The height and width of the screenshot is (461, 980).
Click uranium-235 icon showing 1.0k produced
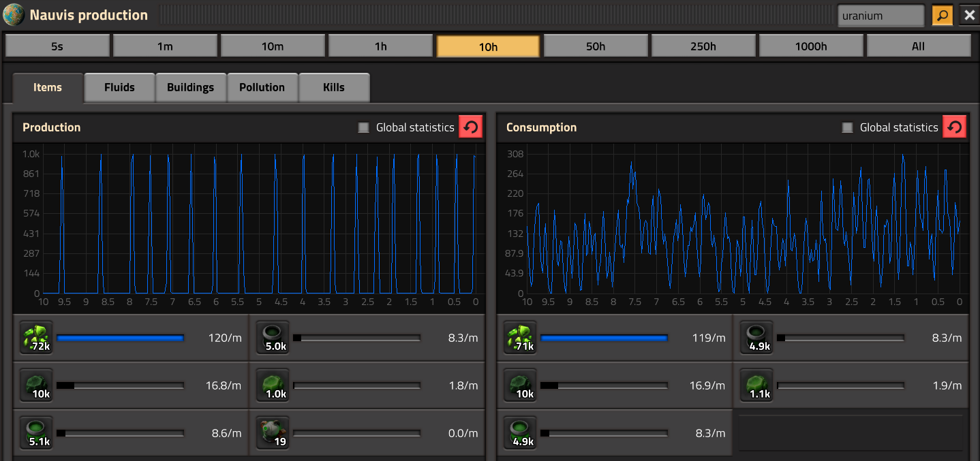point(273,385)
